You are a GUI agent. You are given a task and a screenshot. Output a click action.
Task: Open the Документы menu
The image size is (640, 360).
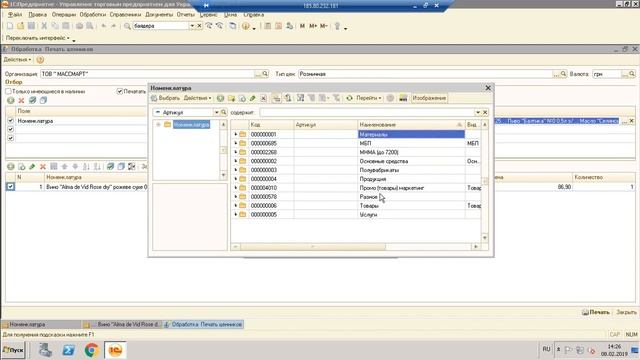coord(159,14)
